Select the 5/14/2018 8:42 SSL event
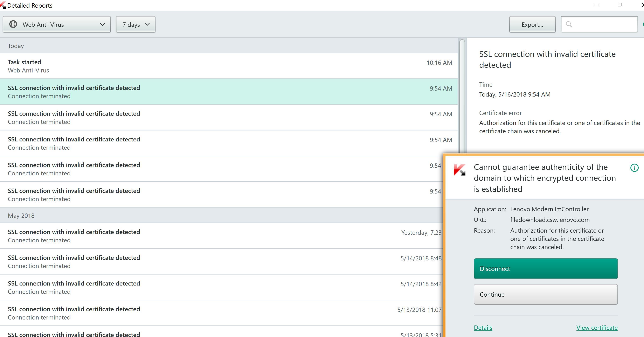This screenshot has height=337, width=644. click(x=221, y=287)
